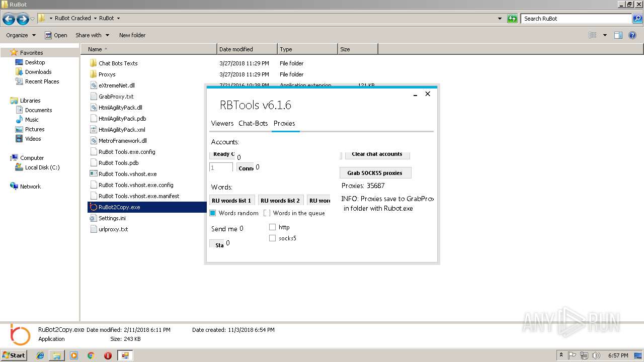Screen dimensions: 644x362
Task: Open the Share with dropdown
Action: click(x=92, y=35)
